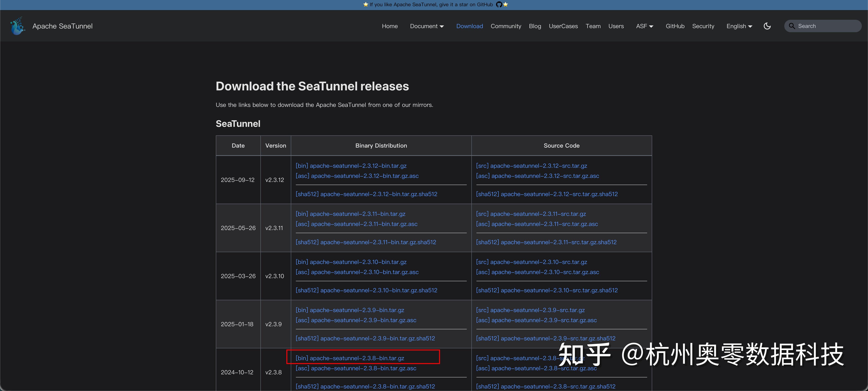Click the Apache SeaTunnel site title
Image resolution: width=868 pixels, height=391 pixels.
pyautogui.click(x=62, y=26)
